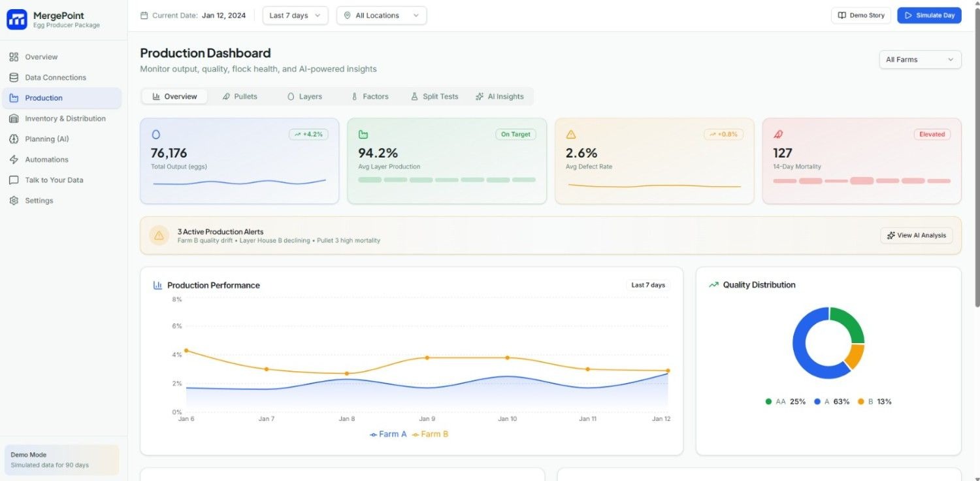The height and width of the screenshot is (481, 980).
Task: Click View AI Analysis for production alerts
Action: tap(916, 235)
